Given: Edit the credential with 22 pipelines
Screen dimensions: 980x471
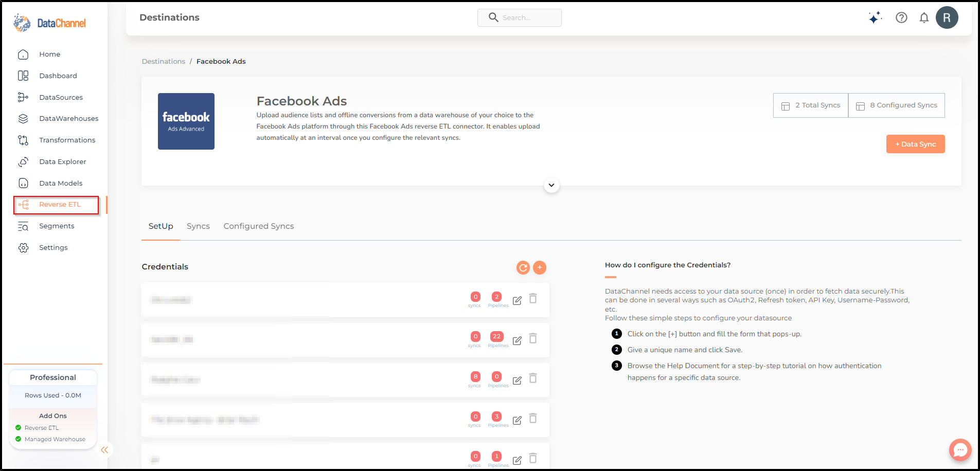Looking at the screenshot, I should [517, 340].
